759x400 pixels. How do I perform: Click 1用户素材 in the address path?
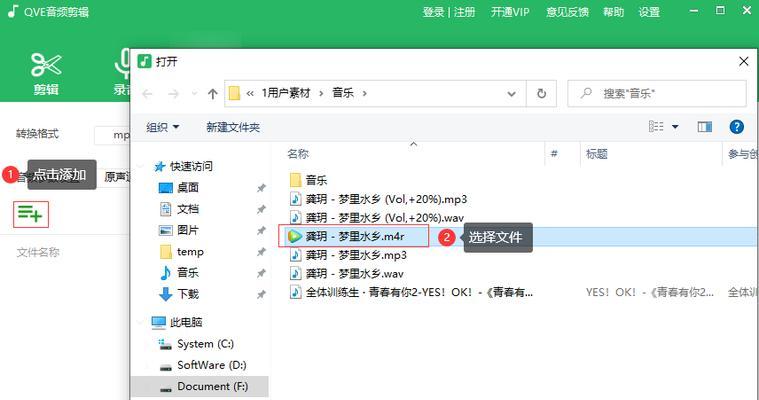(x=286, y=93)
